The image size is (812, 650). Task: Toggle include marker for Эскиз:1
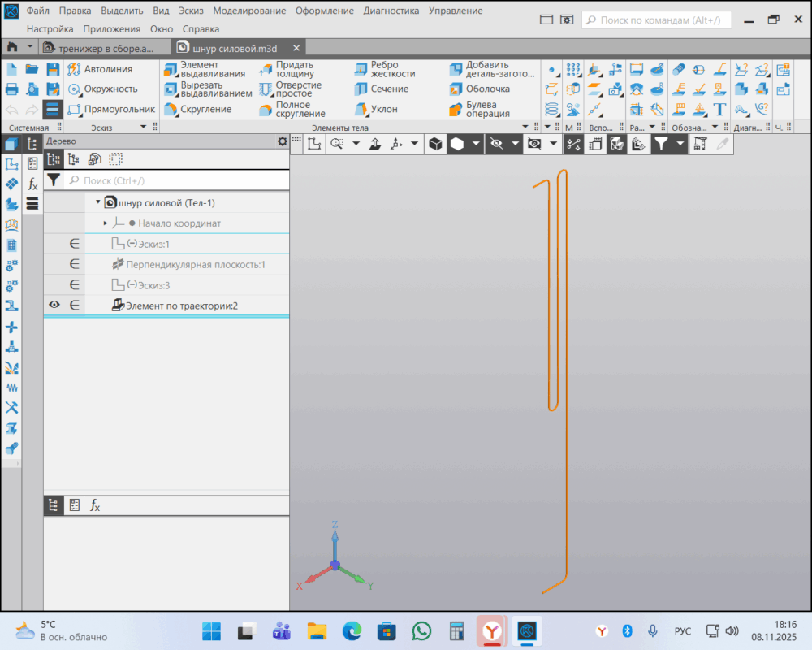pyautogui.click(x=74, y=244)
